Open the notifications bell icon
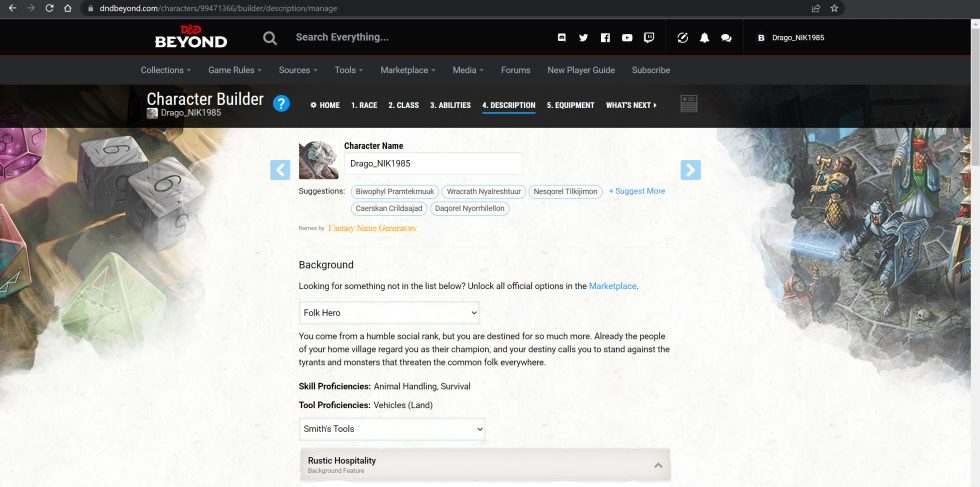The height and width of the screenshot is (487, 980). click(704, 38)
